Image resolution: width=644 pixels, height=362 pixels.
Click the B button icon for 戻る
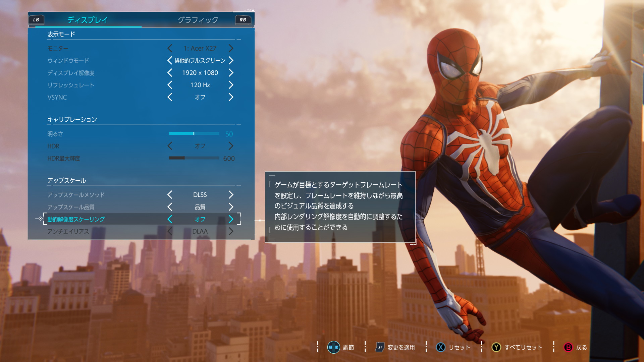(x=568, y=347)
